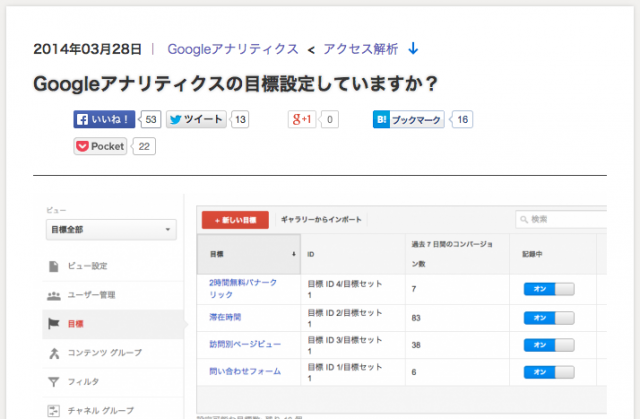Click the Twitter ツイート button

coord(196,119)
